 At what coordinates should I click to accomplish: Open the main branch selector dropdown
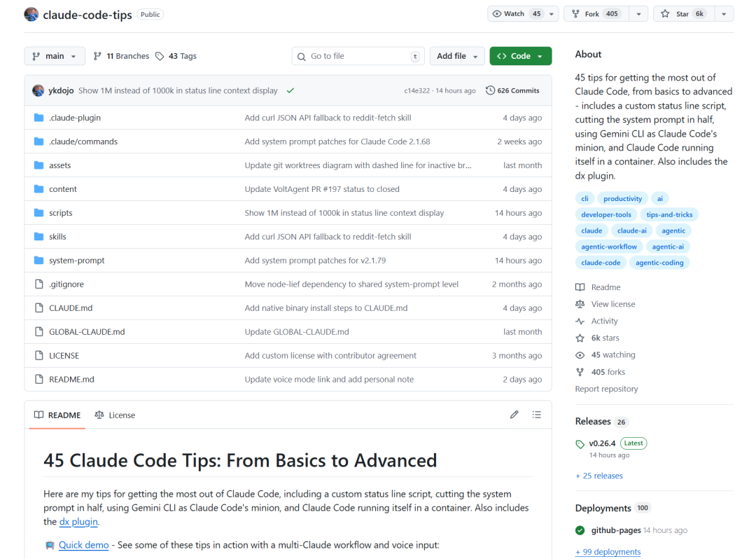pos(55,57)
